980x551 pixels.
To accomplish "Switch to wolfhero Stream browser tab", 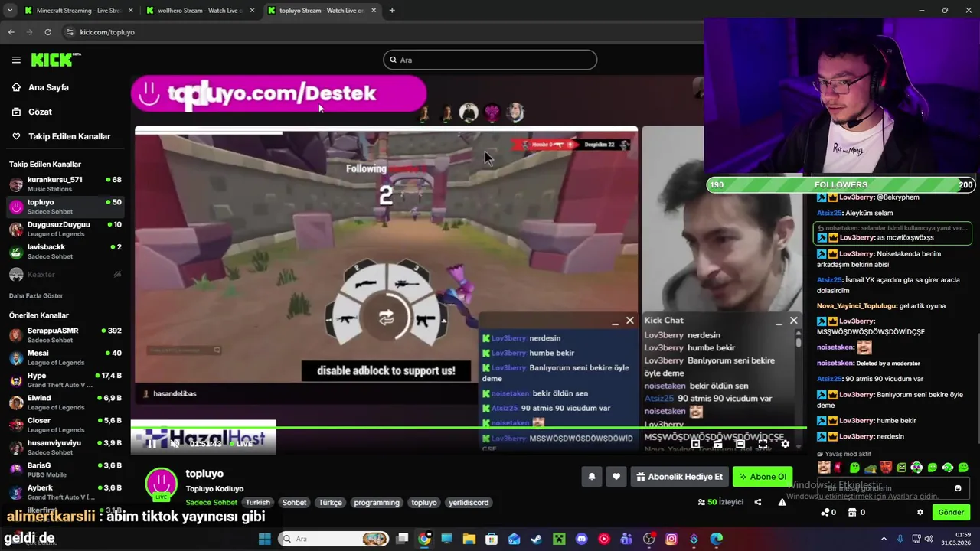I will coord(201,11).
